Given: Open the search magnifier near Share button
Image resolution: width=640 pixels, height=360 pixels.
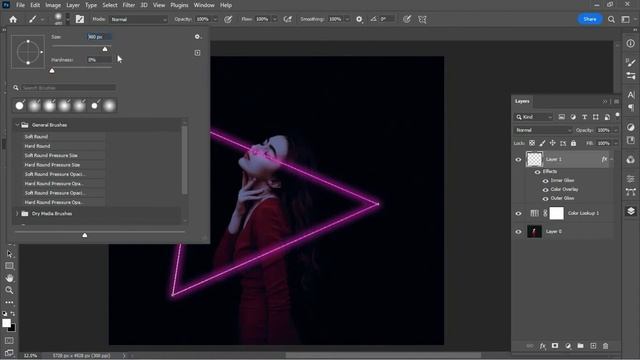Looking at the screenshot, I should pyautogui.click(x=611, y=19).
